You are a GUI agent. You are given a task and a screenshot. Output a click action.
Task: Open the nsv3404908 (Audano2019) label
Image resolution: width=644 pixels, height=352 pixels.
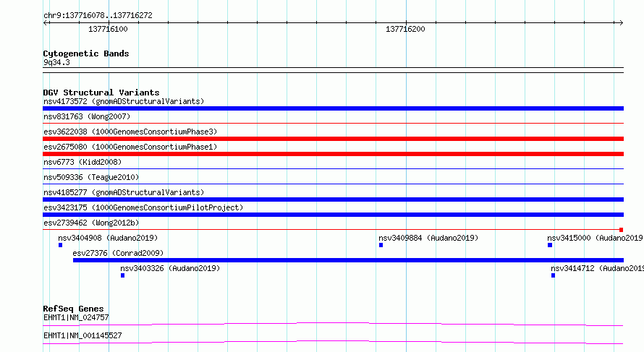[x=108, y=238]
